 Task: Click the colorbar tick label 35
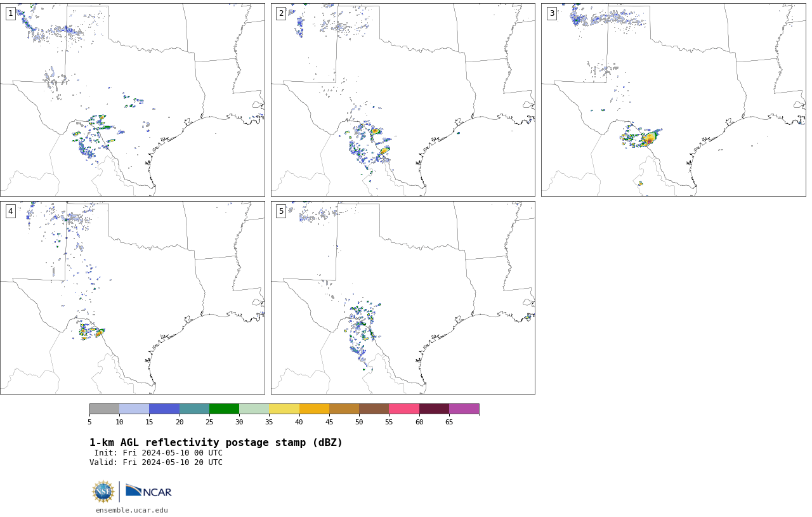pos(269,422)
